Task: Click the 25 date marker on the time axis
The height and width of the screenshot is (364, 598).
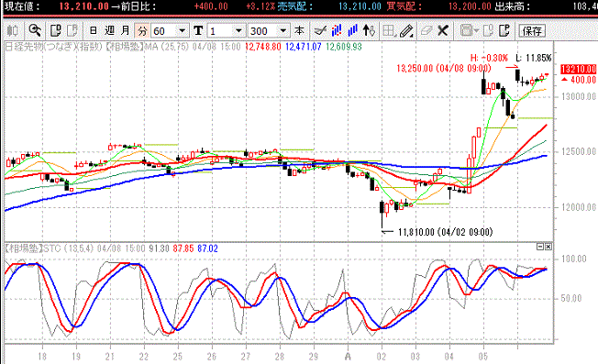Action: (x=177, y=357)
